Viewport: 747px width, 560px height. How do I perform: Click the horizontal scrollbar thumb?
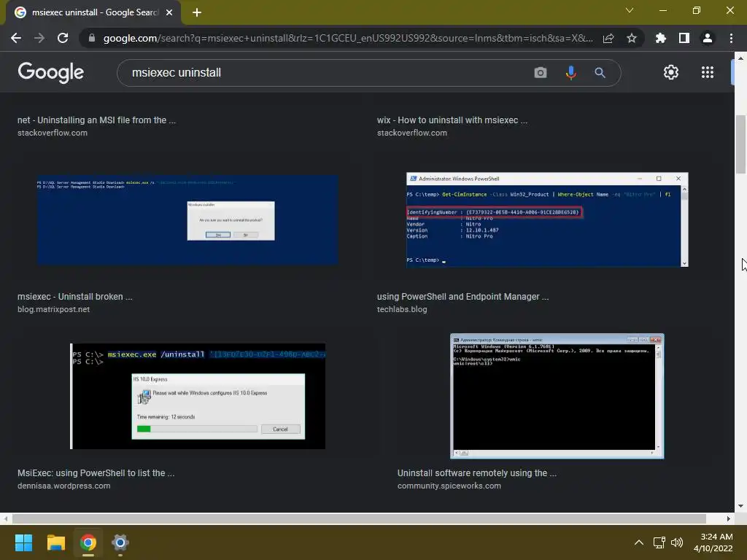click(359, 518)
